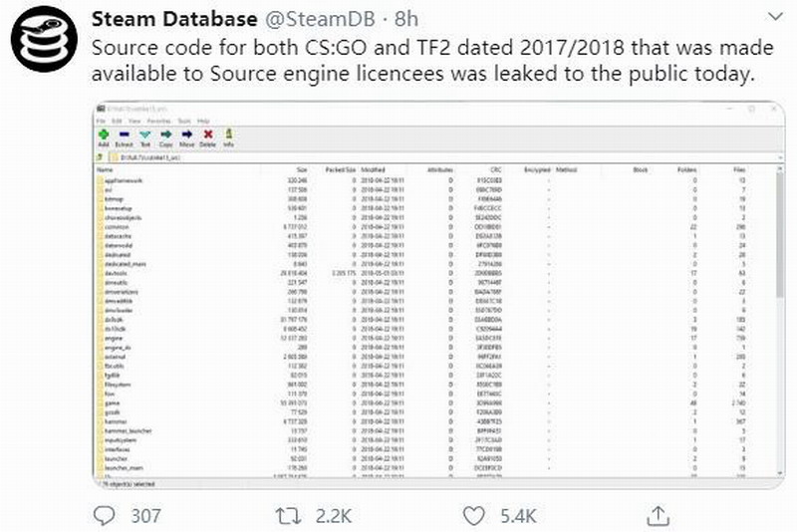Click the Add button in 7-Zip toolbar
This screenshot has height=532, width=797.
[103, 134]
